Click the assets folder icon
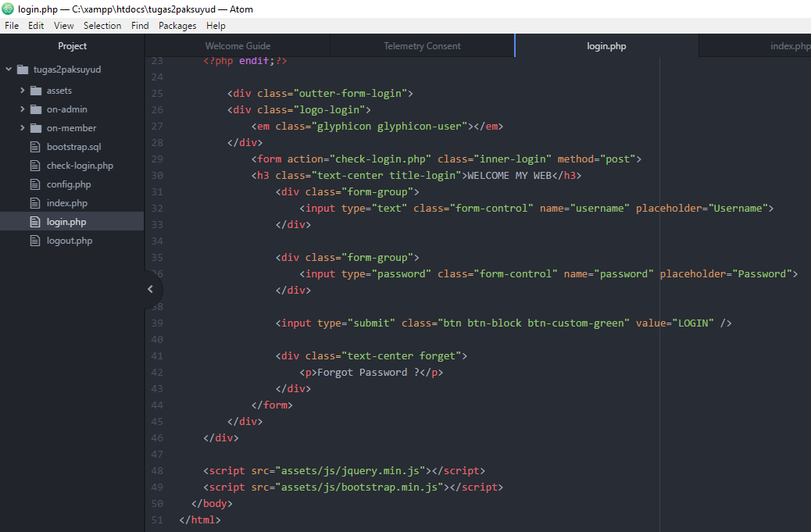Viewport: 811px width, 532px height. [36, 91]
